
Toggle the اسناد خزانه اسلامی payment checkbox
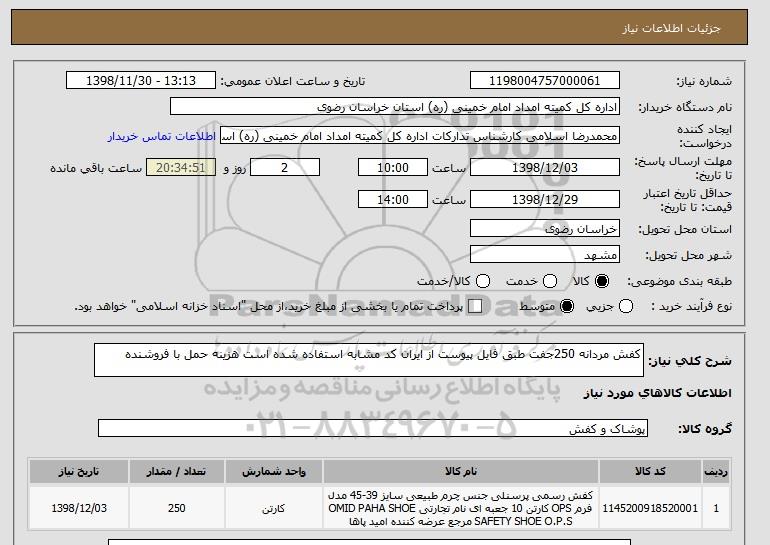[x=475, y=306]
